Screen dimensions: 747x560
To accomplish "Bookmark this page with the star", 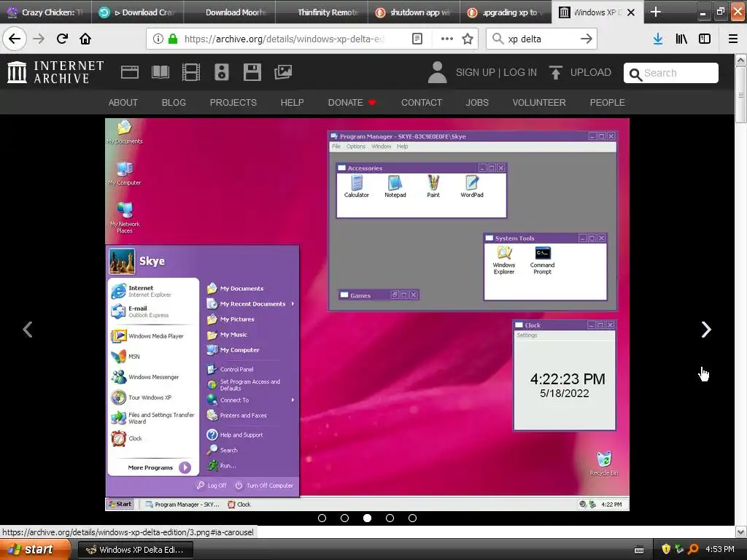I will coord(468,39).
